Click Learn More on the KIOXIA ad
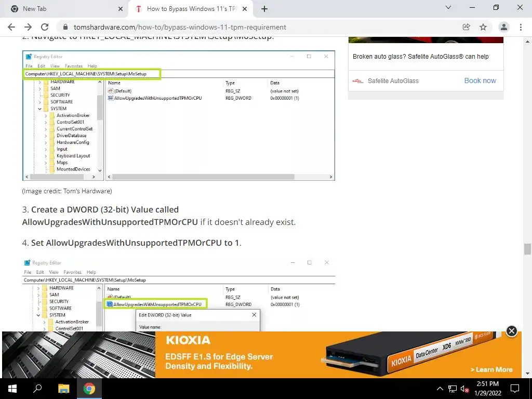532x399 pixels. 491,369
